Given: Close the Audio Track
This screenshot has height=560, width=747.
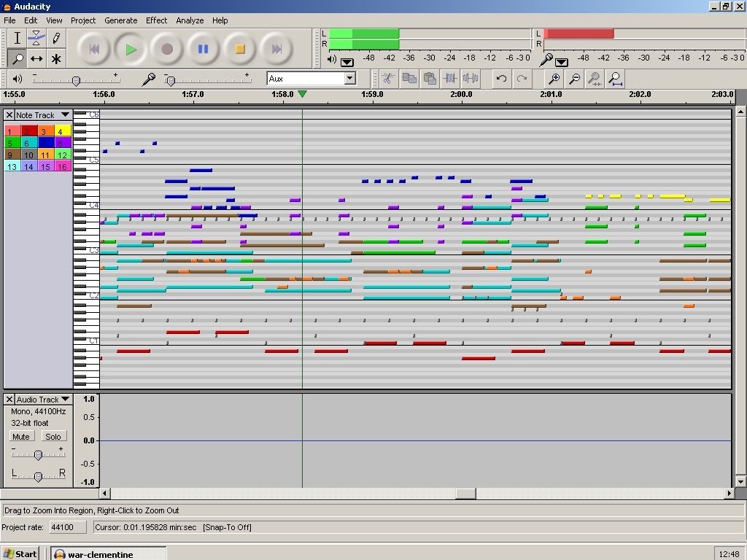Looking at the screenshot, I should (9, 400).
